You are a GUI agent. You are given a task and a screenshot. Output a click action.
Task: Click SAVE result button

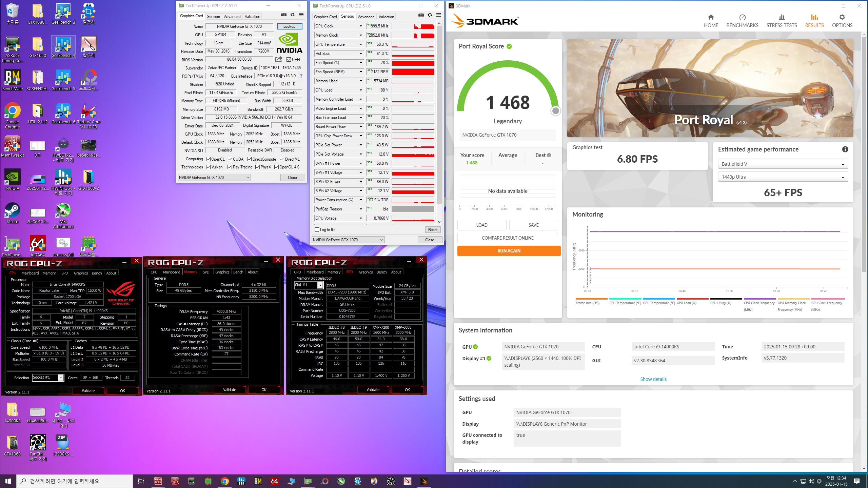533,225
